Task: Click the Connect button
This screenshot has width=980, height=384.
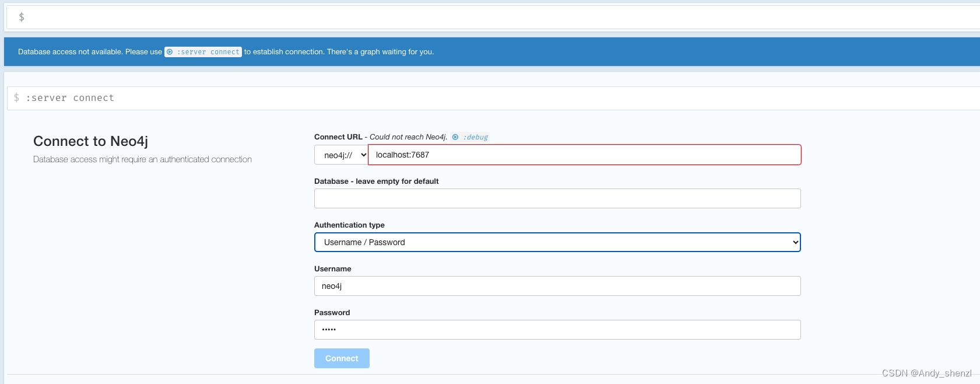Action: [342, 358]
